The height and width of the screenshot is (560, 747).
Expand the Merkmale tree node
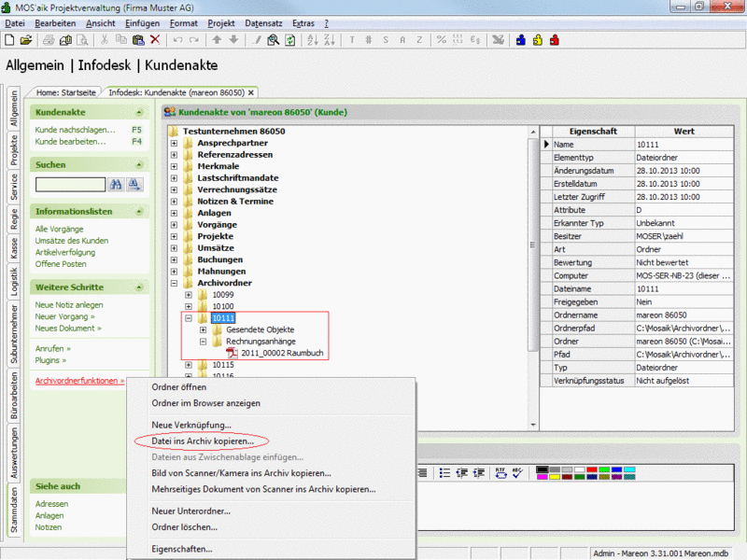[174, 166]
